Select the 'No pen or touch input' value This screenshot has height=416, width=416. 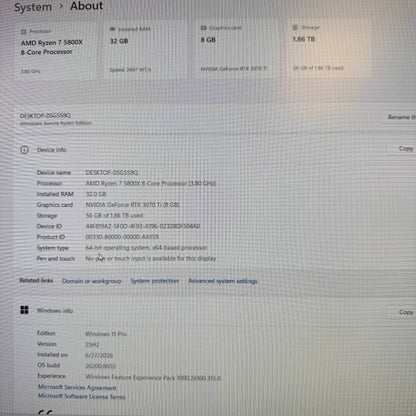(151, 258)
